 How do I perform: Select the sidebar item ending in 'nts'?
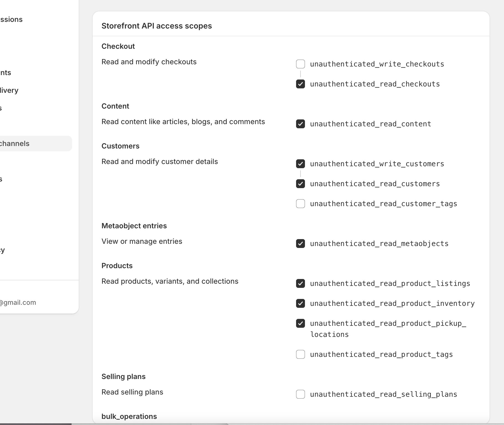[x=6, y=73]
